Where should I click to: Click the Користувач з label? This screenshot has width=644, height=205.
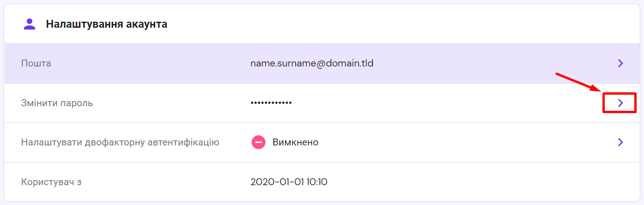51,182
